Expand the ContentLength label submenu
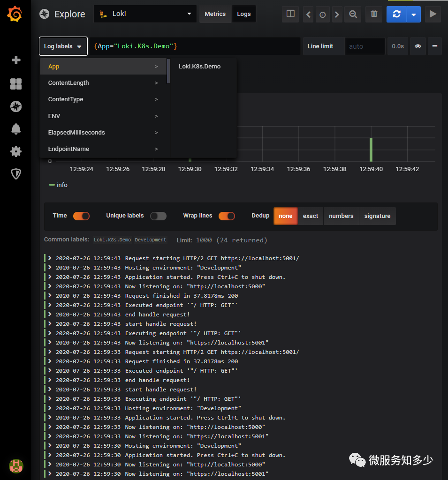 point(103,83)
